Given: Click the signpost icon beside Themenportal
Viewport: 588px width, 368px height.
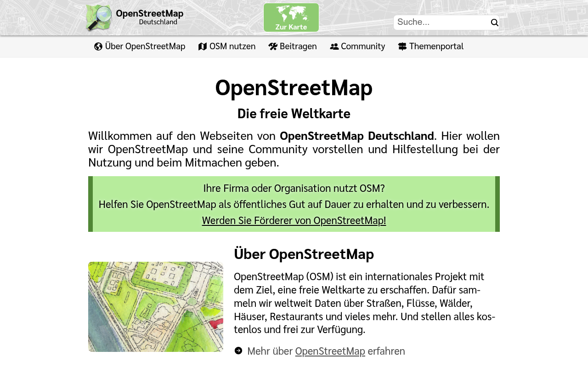Looking at the screenshot, I should tap(402, 46).
